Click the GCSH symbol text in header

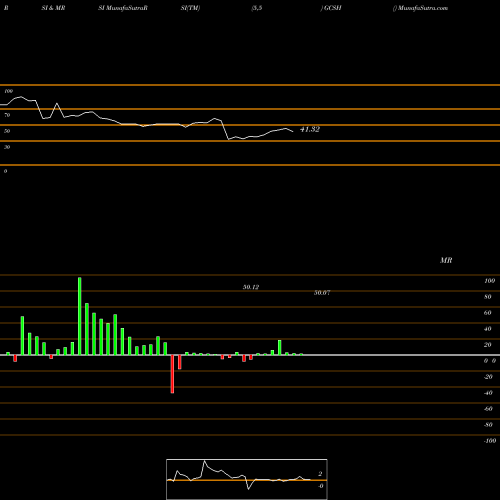point(331,8)
